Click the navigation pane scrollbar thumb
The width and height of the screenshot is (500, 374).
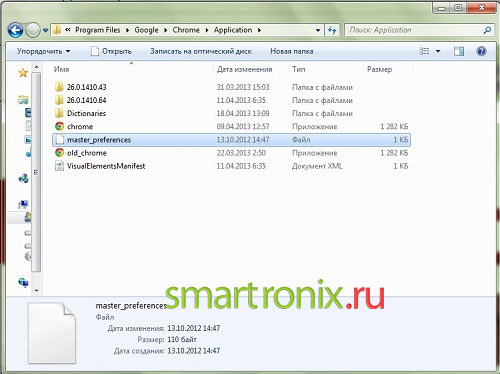pyautogui.click(x=36, y=172)
